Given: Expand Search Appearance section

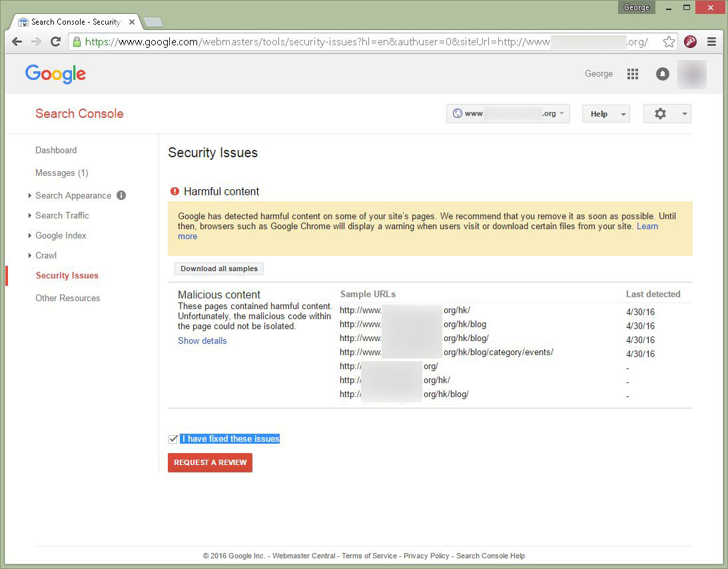Looking at the screenshot, I should tap(30, 195).
